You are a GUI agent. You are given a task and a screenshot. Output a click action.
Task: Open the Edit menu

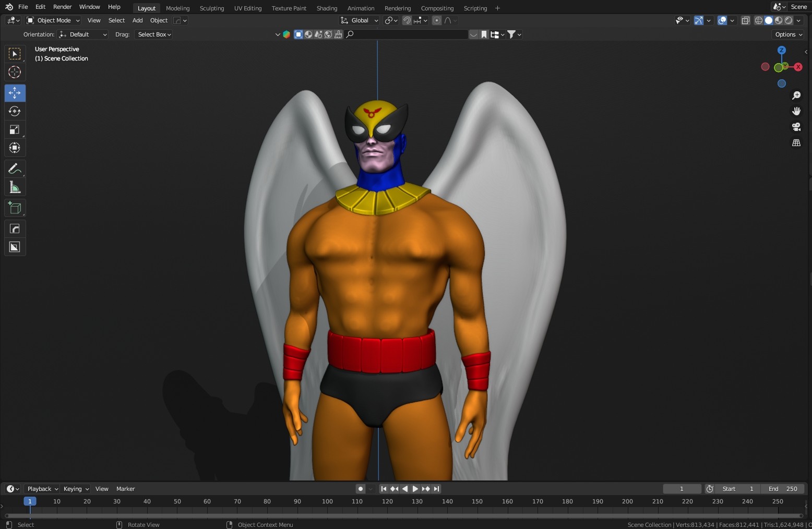pyautogui.click(x=40, y=7)
